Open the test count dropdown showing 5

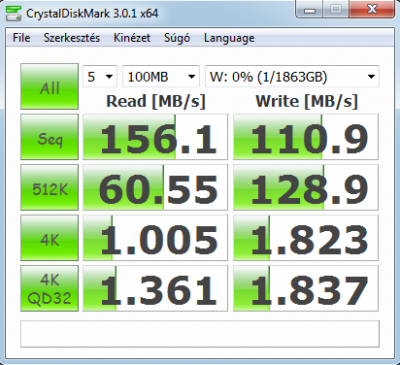click(100, 77)
